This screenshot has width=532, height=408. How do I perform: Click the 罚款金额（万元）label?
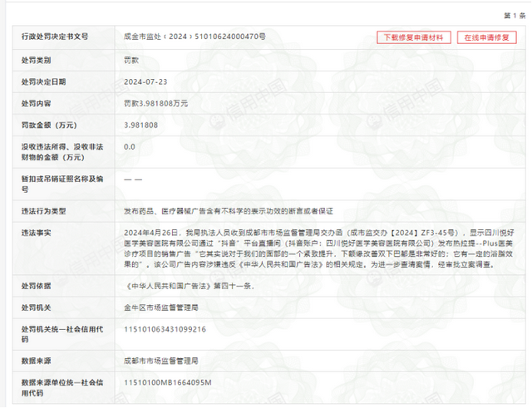49,125
